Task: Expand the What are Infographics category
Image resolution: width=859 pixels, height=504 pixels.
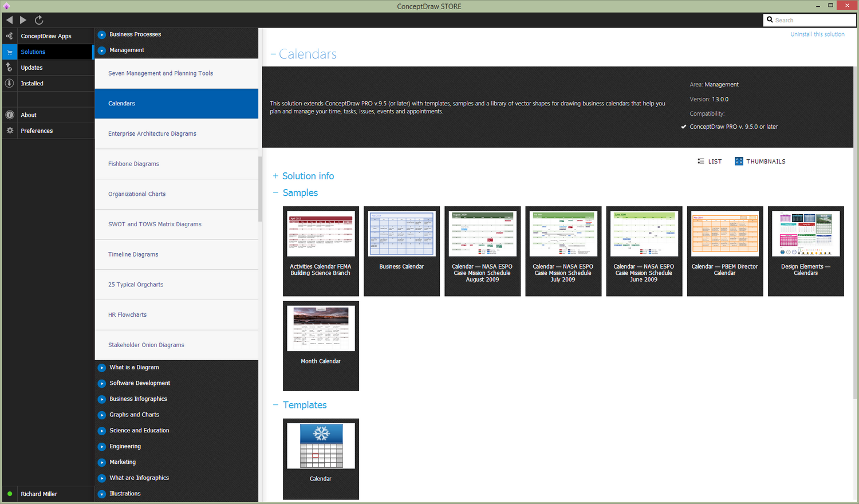Action: [102, 478]
